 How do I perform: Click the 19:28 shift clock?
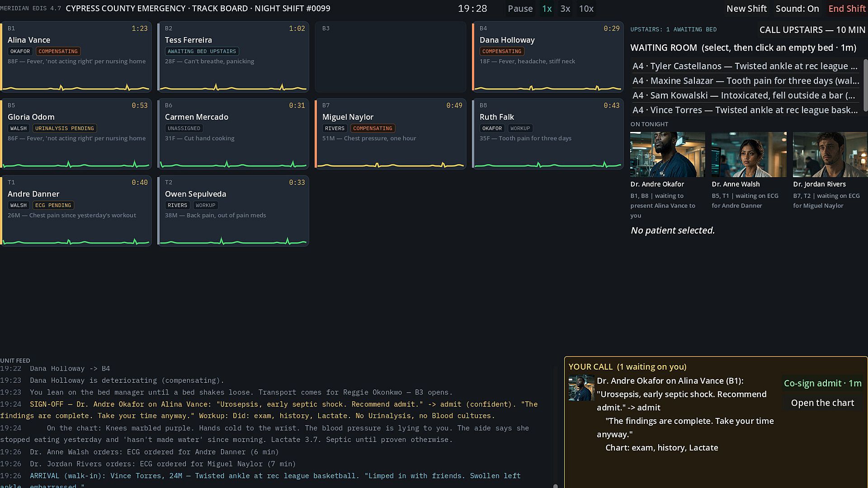(x=472, y=9)
